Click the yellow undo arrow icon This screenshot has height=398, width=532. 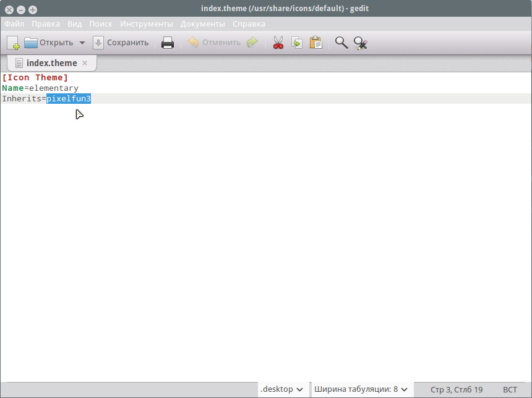193,43
